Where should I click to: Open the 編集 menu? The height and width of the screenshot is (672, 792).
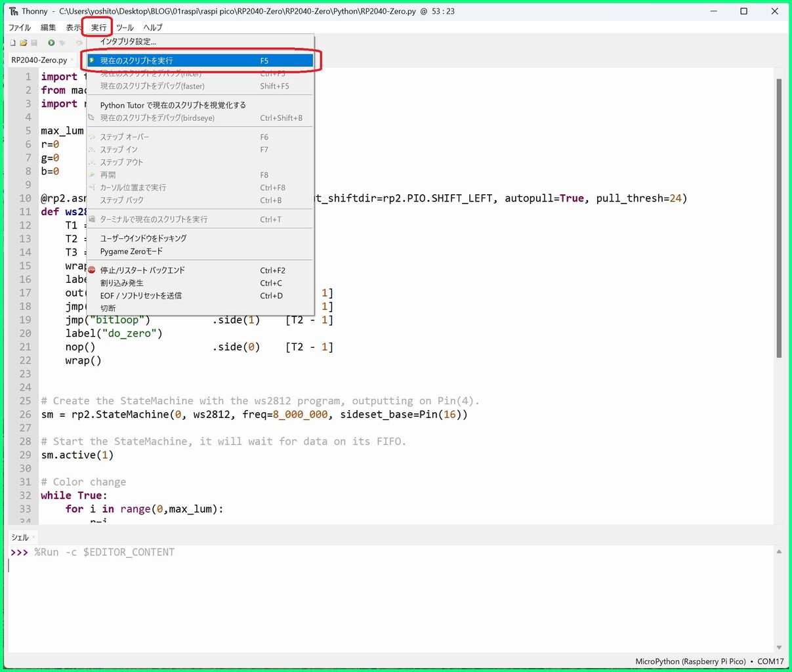pyautogui.click(x=48, y=28)
